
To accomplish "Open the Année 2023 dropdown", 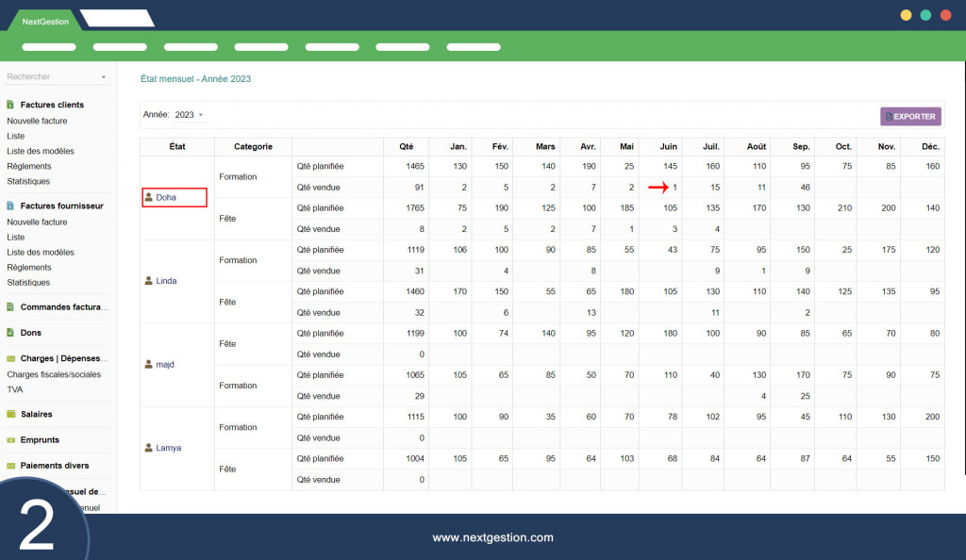I will click(x=189, y=115).
